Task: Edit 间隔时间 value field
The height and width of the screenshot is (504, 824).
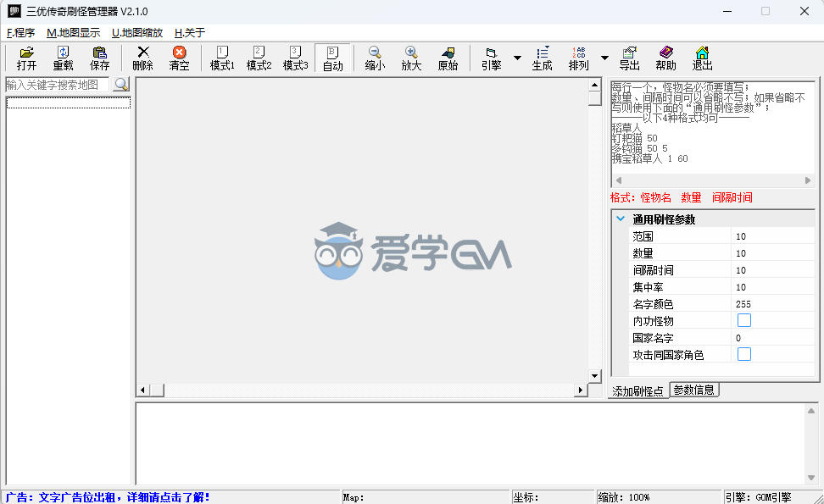Action: (x=772, y=270)
